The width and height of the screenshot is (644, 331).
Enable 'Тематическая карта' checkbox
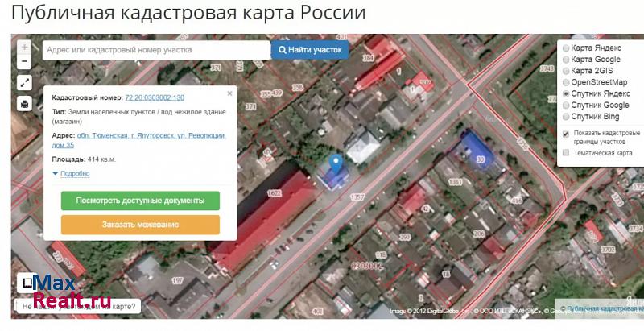[566, 153]
